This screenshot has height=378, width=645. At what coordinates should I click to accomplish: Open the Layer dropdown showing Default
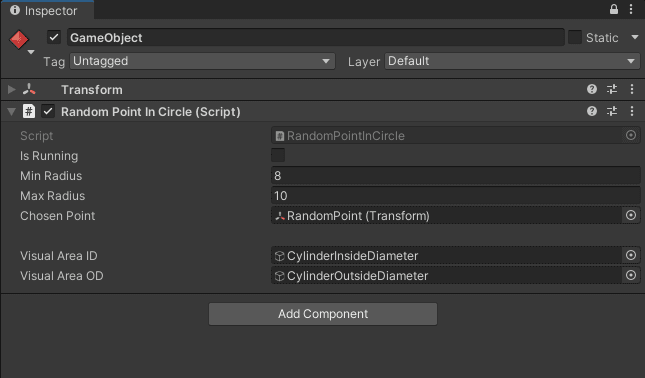pyautogui.click(x=512, y=61)
